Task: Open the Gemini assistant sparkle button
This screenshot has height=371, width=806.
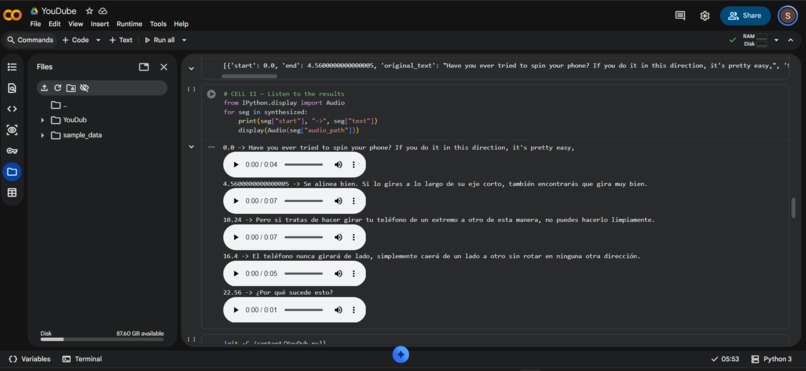Action: point(401,355)
